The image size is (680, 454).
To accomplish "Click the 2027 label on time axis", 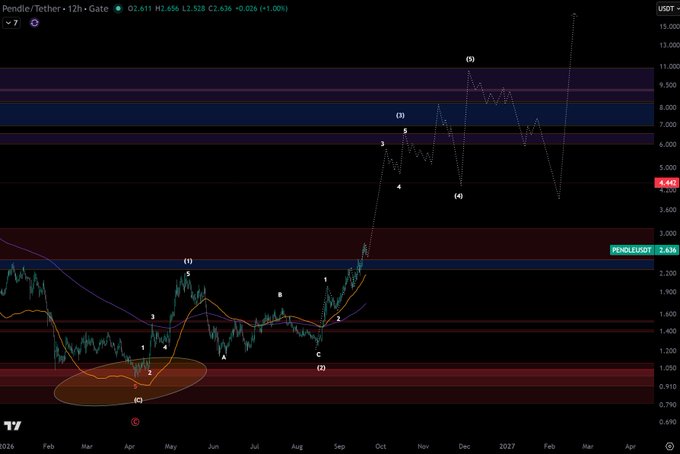I will click(x=507, y=446).
